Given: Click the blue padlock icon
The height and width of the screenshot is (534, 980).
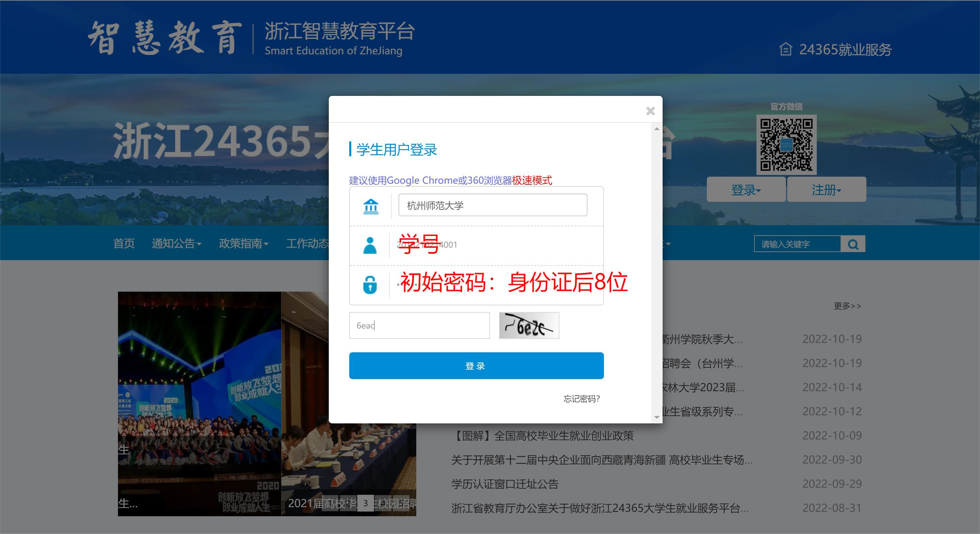Looking at the screenshot, I should pyautogui.click(x=370, y=285).
